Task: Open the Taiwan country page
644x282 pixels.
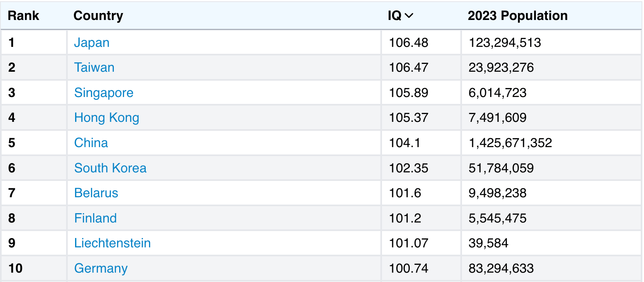Action: pyautogui.click(x=94, y=68)
